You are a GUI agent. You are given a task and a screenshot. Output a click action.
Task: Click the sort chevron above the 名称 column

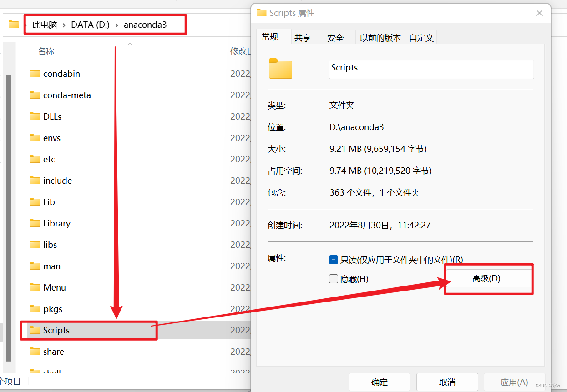tap(130, 43)
